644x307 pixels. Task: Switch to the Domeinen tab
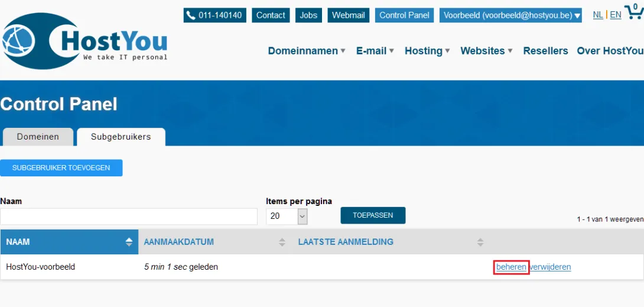38,137
